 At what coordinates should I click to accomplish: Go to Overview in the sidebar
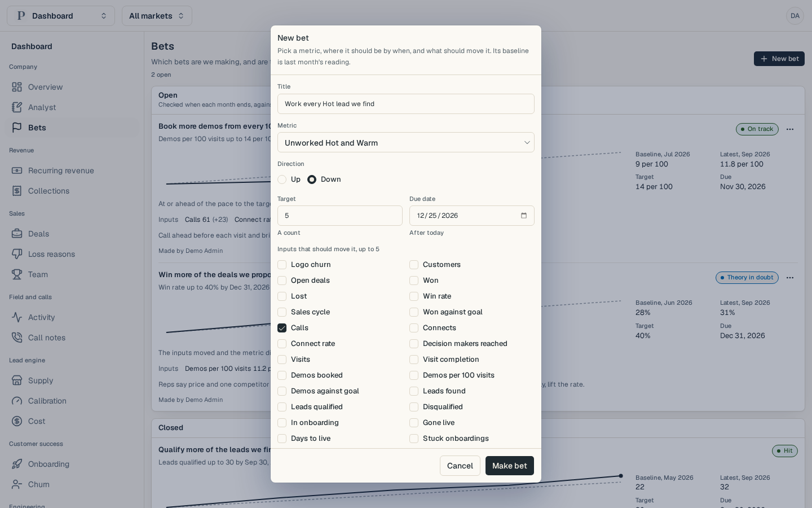(x=72, y=87)
